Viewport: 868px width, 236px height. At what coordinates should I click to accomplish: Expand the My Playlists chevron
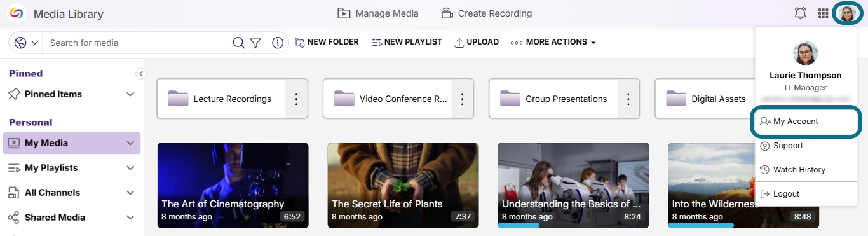(130, 168)
